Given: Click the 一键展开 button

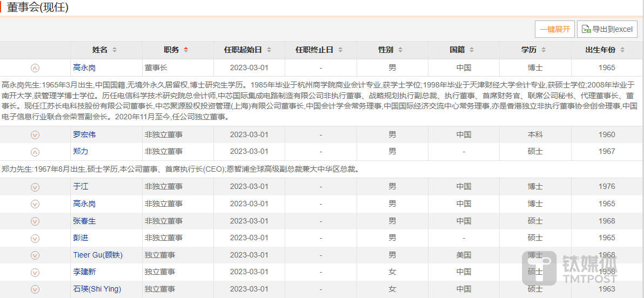Looking at the screenshot, I should point(554,29).
